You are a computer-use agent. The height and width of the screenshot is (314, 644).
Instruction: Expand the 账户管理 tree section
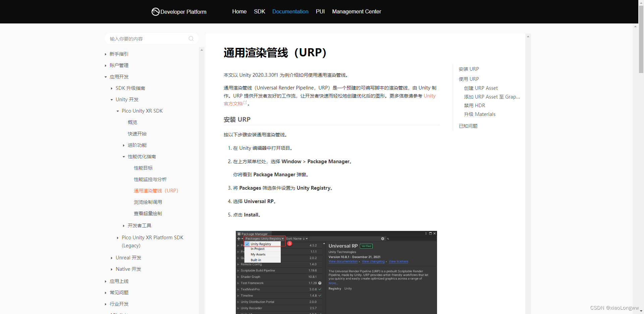click(106, 66)
